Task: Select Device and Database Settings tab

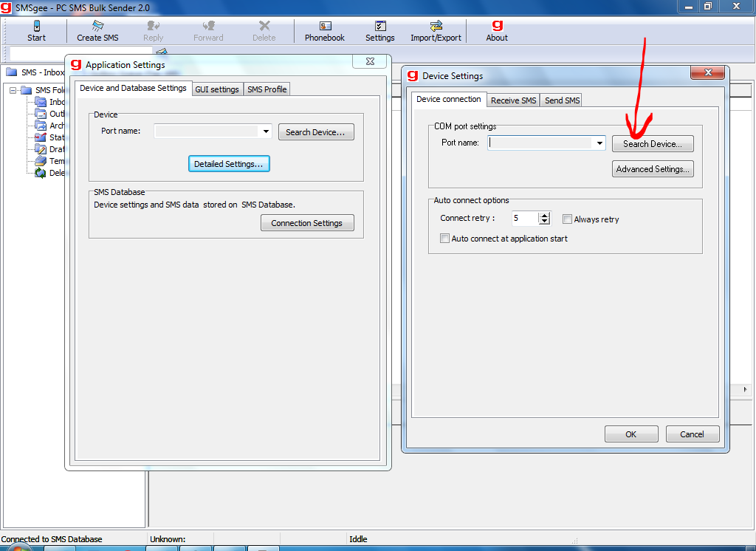Action: point(133,88)
